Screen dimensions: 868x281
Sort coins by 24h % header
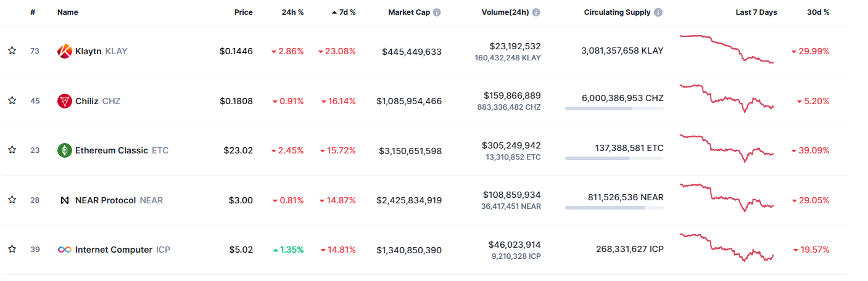(x=292, y=12)
